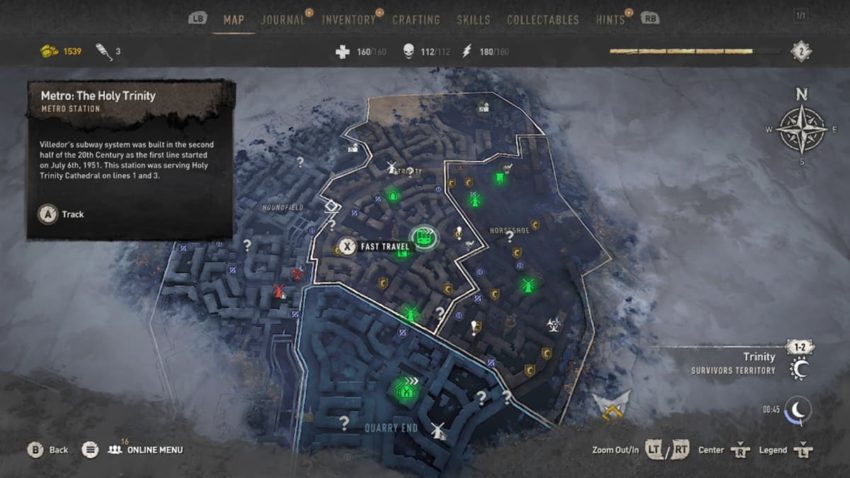Select the Skills tab
This screenshot has height=478, width=850.
[x=473, y=20]
